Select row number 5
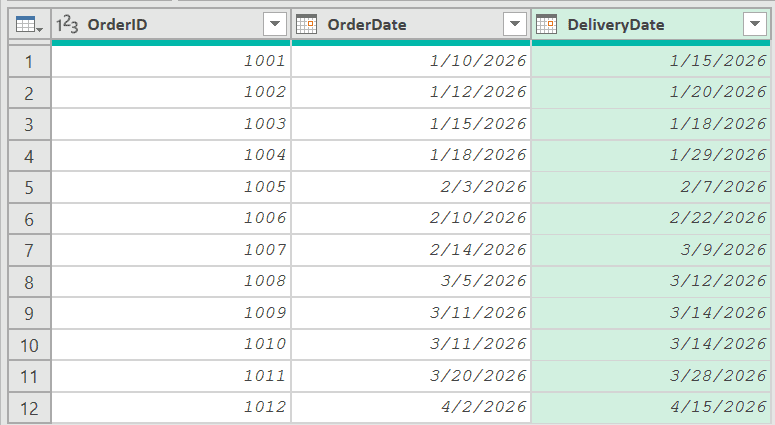 [x=29, y=188]
